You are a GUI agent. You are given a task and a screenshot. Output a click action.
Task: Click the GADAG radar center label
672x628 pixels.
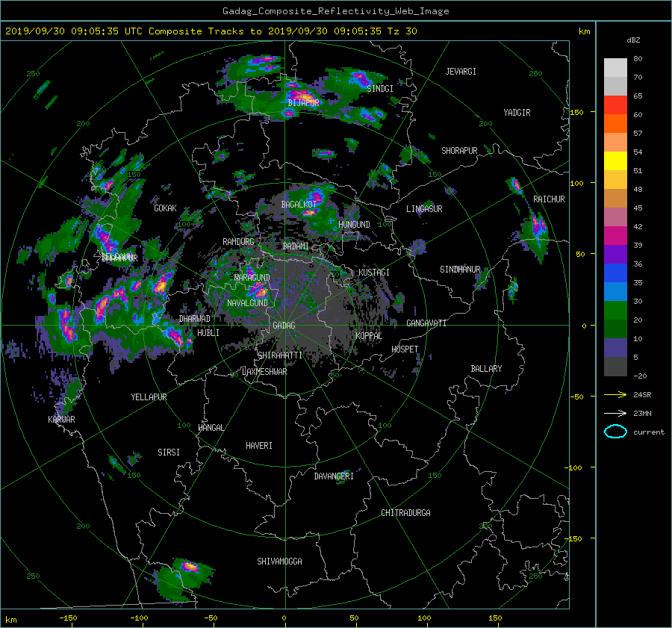pyautogui.click(x=284, y=326)
